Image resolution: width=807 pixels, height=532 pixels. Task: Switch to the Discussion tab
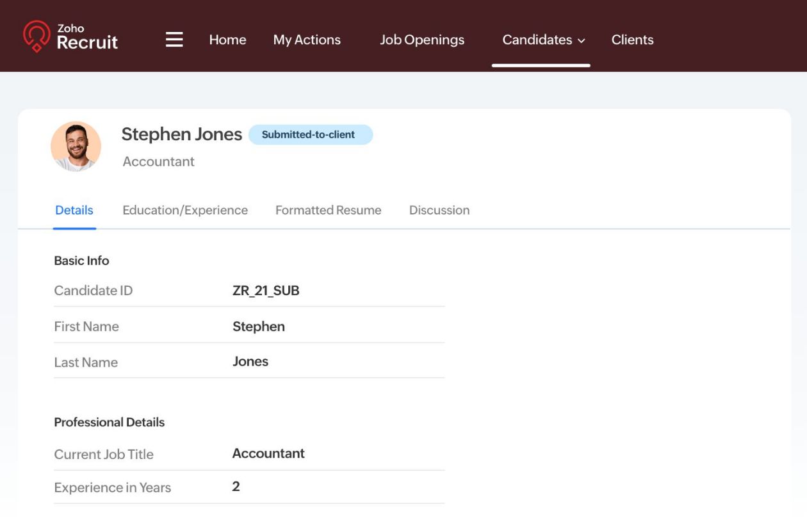(x=439, y=210)
